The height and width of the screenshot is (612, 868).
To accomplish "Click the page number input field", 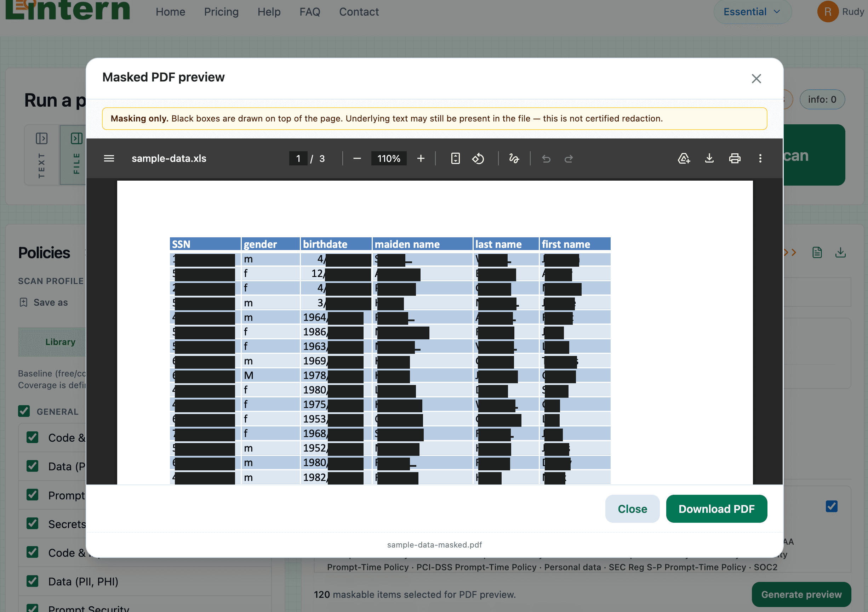I will tap(298, 158).
